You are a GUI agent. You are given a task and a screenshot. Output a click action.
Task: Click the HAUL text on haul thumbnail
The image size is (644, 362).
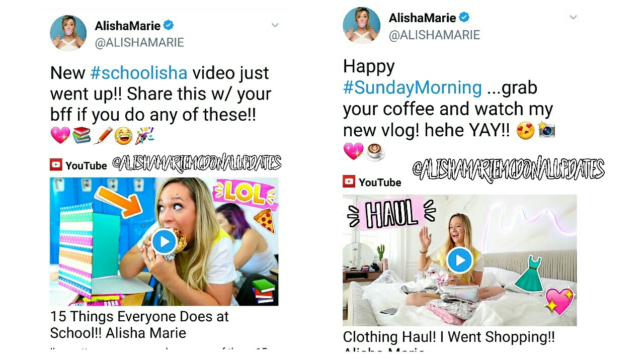pos(390,214)
